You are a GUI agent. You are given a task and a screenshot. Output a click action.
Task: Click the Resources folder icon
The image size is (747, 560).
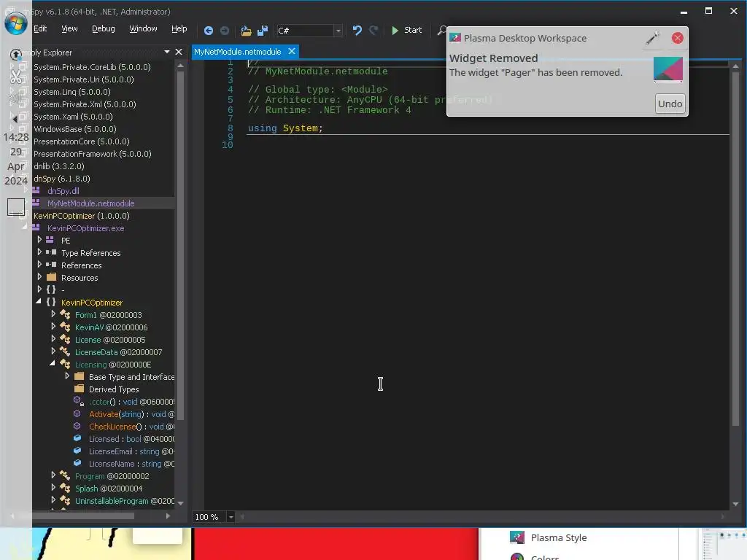pos(52,277)
